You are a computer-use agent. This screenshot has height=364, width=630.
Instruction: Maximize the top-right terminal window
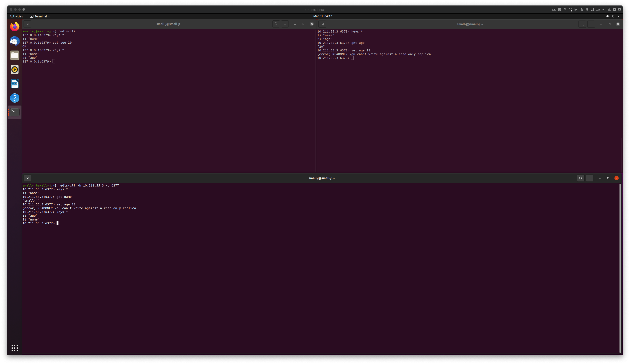coord(610,24)
